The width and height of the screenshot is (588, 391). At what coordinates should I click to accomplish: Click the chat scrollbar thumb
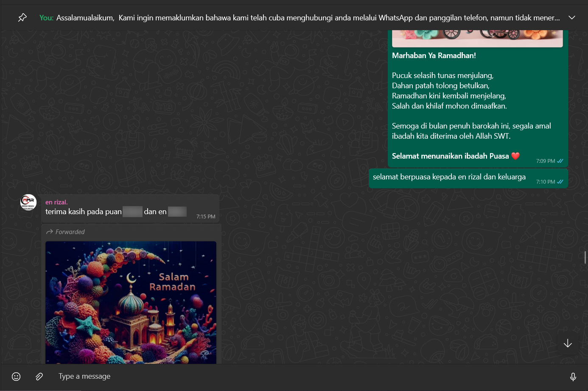point(585,257)
